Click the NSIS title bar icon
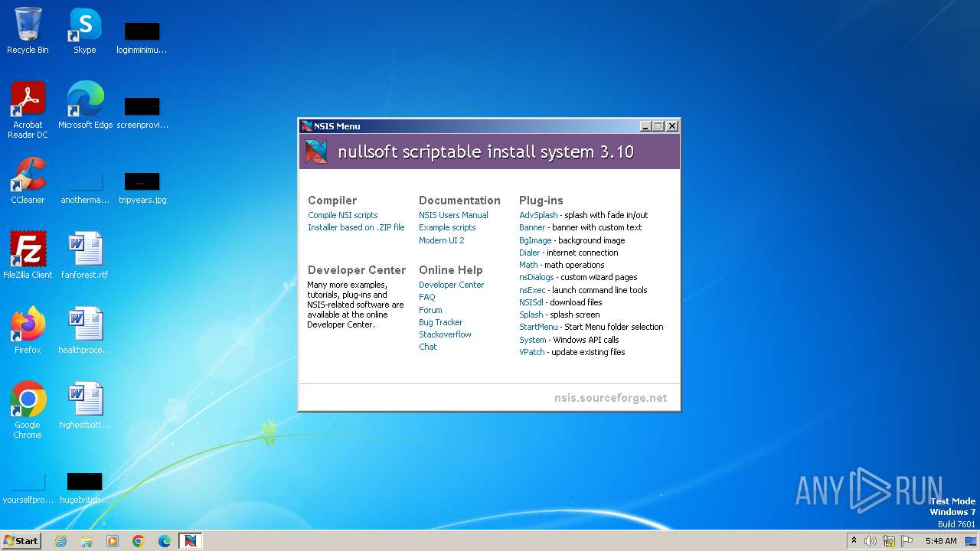The width and height of the screenshot is (980, 551). tap(307, 126)
